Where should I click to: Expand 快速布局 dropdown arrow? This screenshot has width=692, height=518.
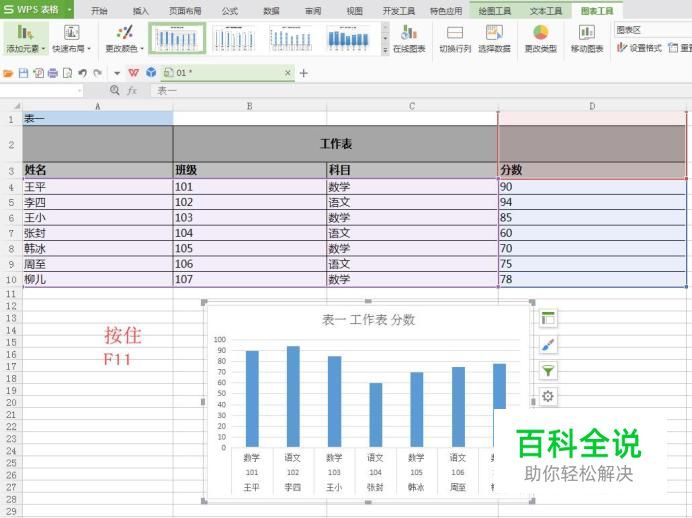[x=89, y=49]
